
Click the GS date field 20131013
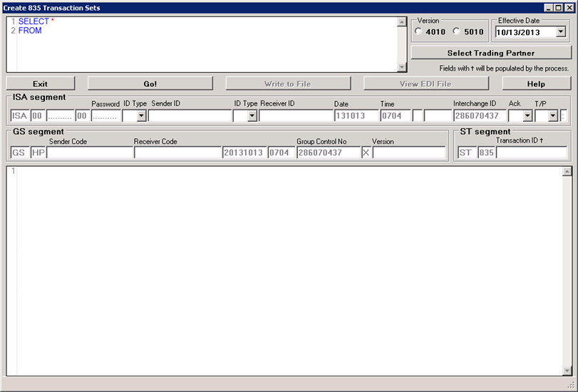[244, 153]
